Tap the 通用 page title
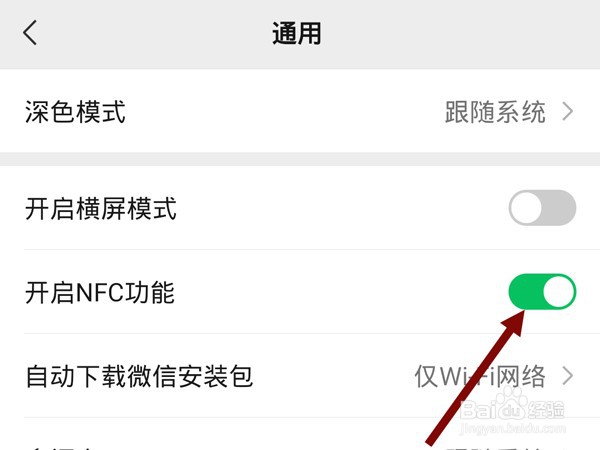 297,34
